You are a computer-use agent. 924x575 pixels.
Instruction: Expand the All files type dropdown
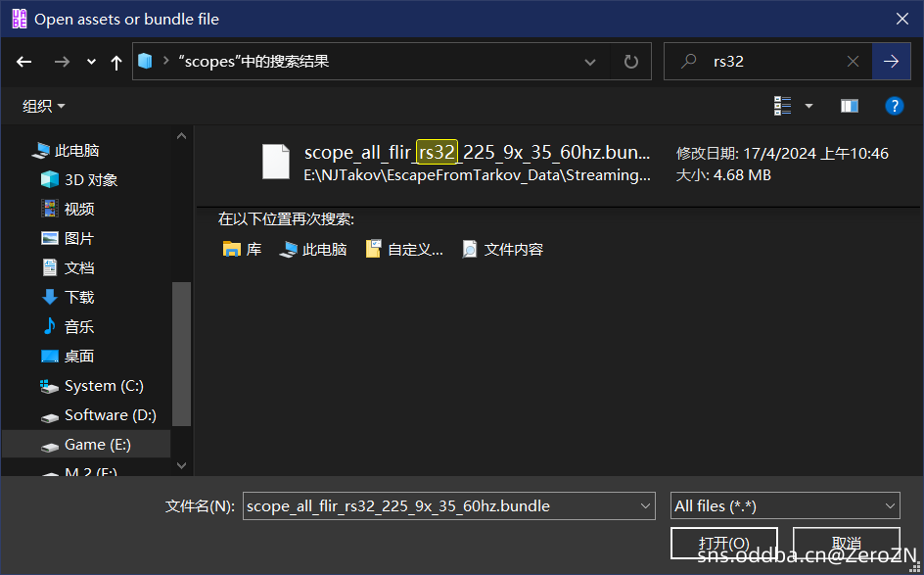(784, 506)
